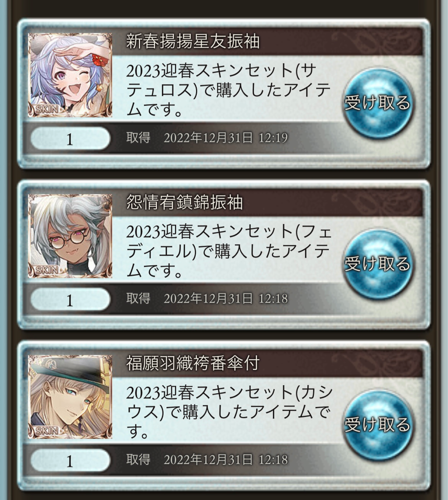The width and height of the screenshot is (448, 500).
Task: Tap the Fediel skin portrait with glasses
Action: [70, 236]
